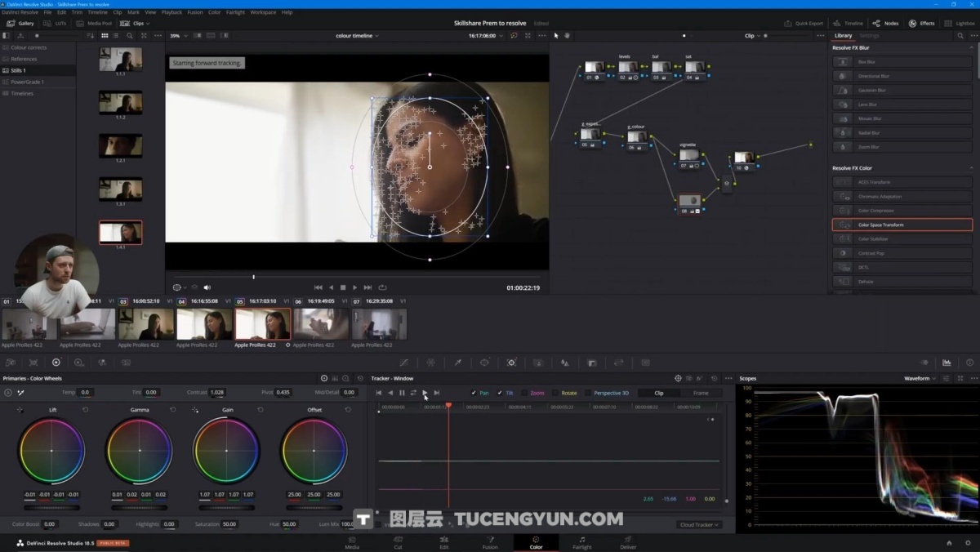
Task: Open the Waveform scope type dropdown
Action: [919, 379]
